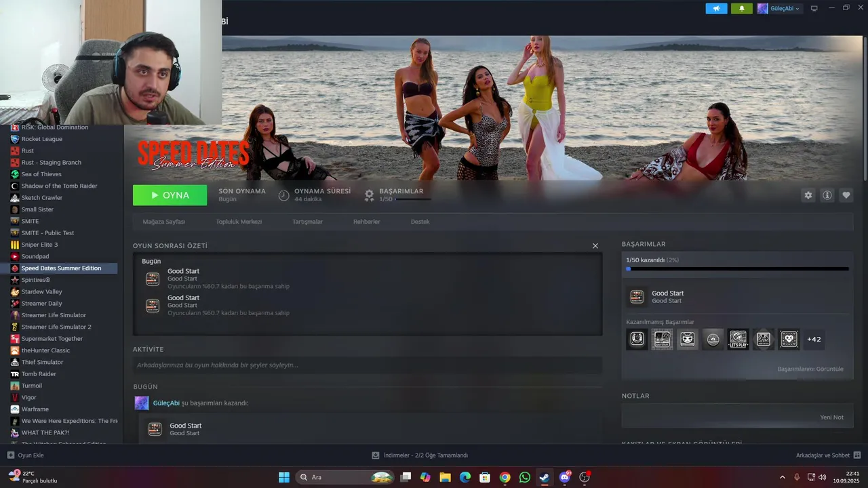Open game settings gear icon
The width and height of the screenshot is (868, 488).
[x=808, y=195]
